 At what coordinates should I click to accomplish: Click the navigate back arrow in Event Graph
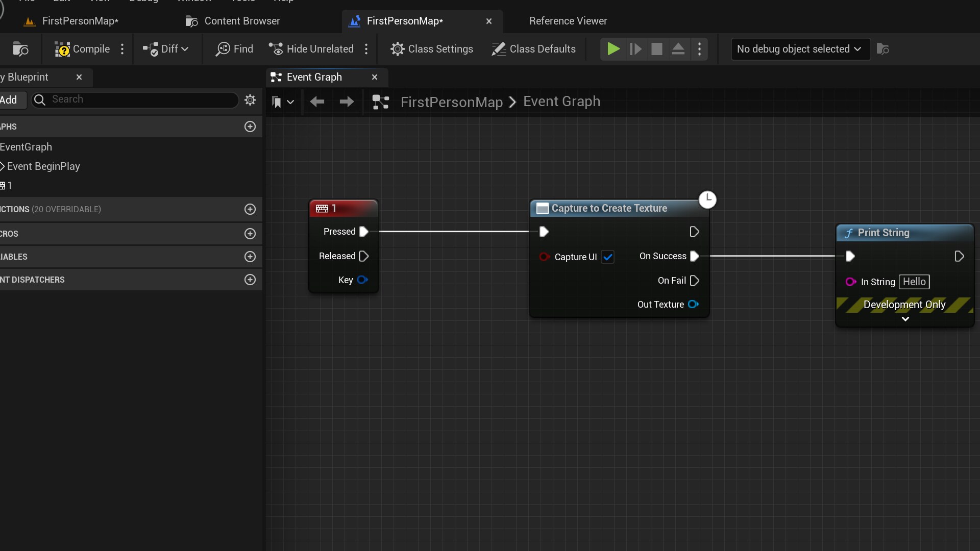tap(317, 102)
